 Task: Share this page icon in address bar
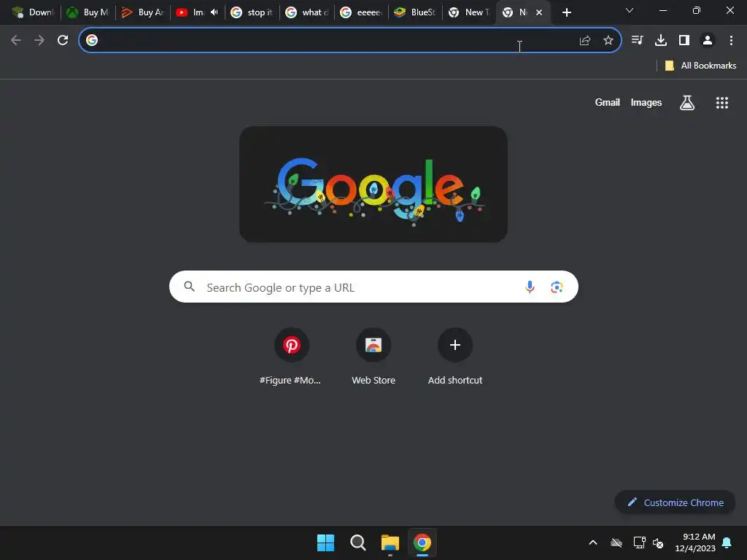point(585,41)
